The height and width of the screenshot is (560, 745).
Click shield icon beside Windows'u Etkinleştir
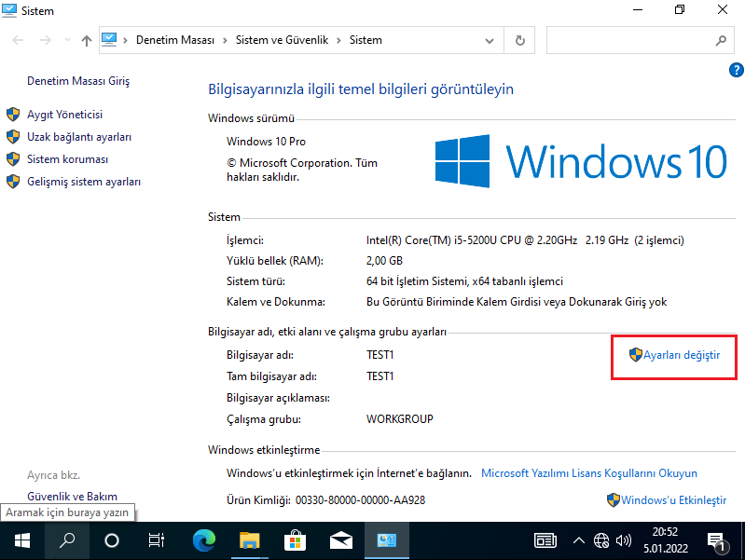(x=614, y=500)
